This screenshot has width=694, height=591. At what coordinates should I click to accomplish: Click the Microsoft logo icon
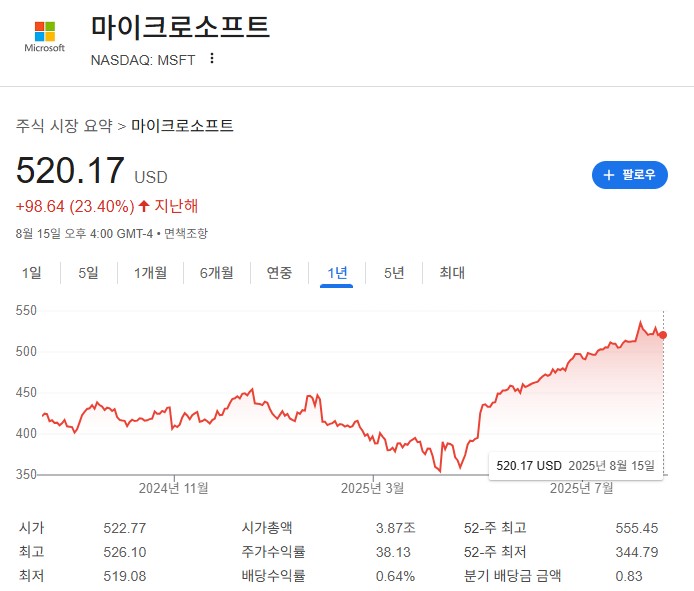pos(45,37)
